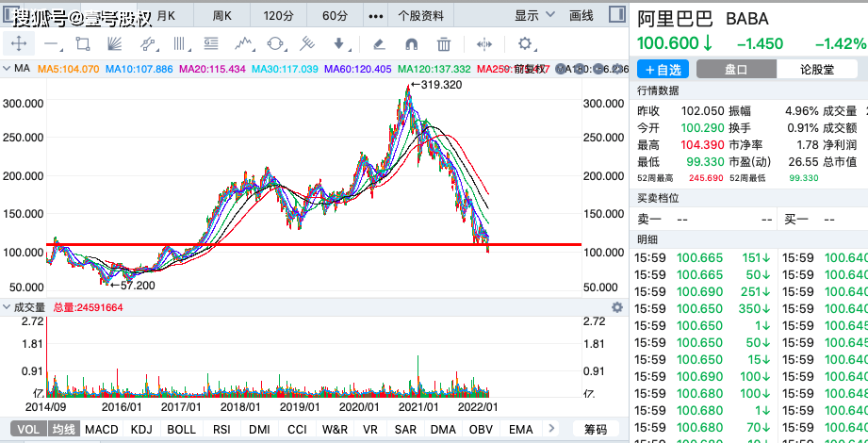Select the pitchfork drawing tool
The image size is (868, 443).
307,43
